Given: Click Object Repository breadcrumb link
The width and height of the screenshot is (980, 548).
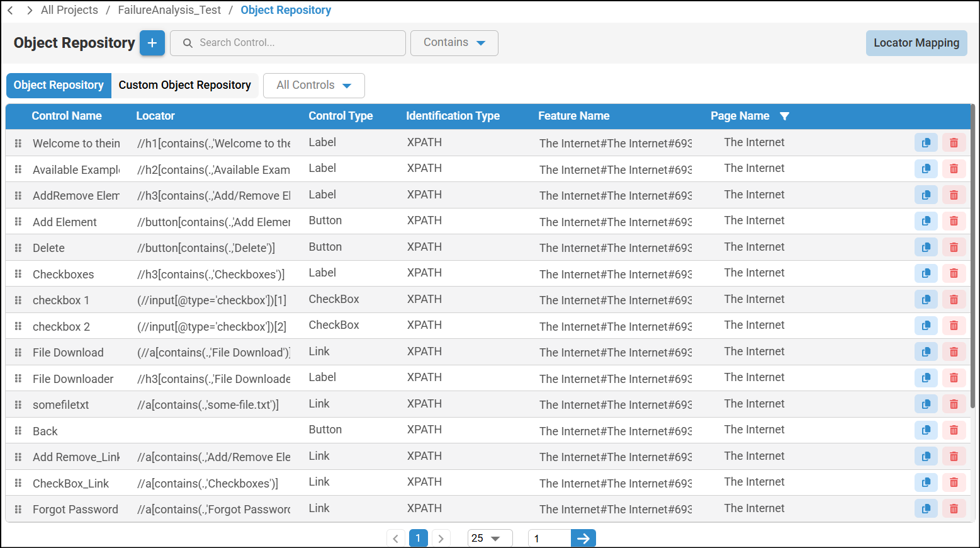Looking at the screenshot, I should tap(286, 10).
